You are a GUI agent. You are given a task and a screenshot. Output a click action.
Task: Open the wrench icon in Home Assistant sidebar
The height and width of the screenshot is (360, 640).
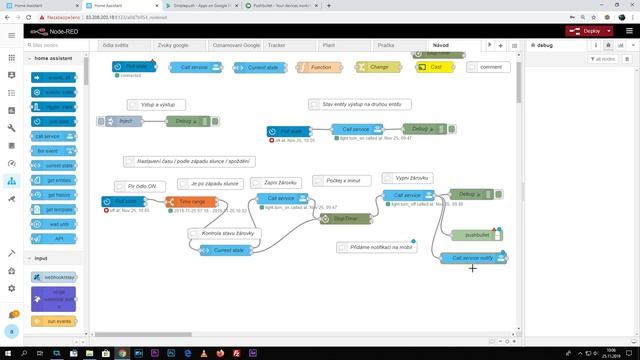tap(11, 128)
